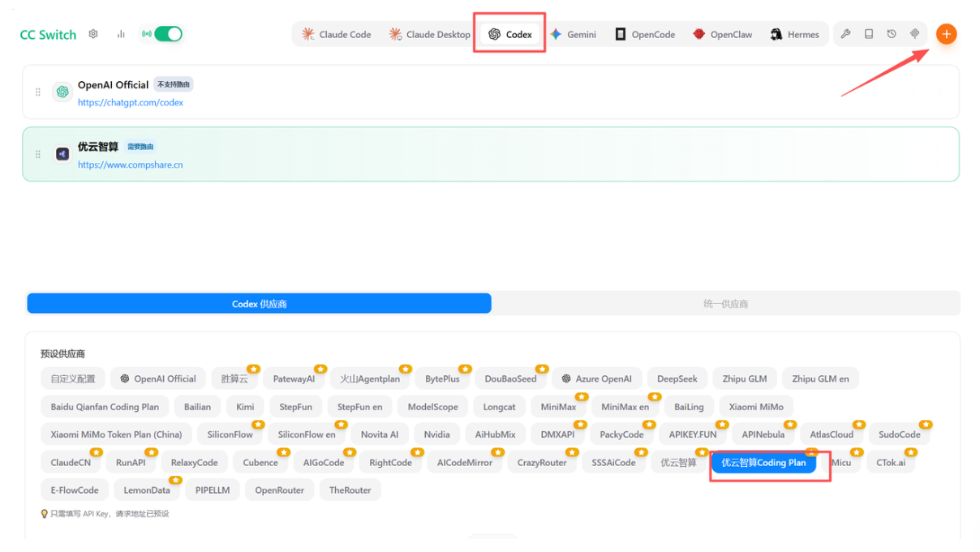The width and height of the screenshot is (980, 552).
Task: Open the https://chatgpt.com/codex link
Action: [131, 103]
